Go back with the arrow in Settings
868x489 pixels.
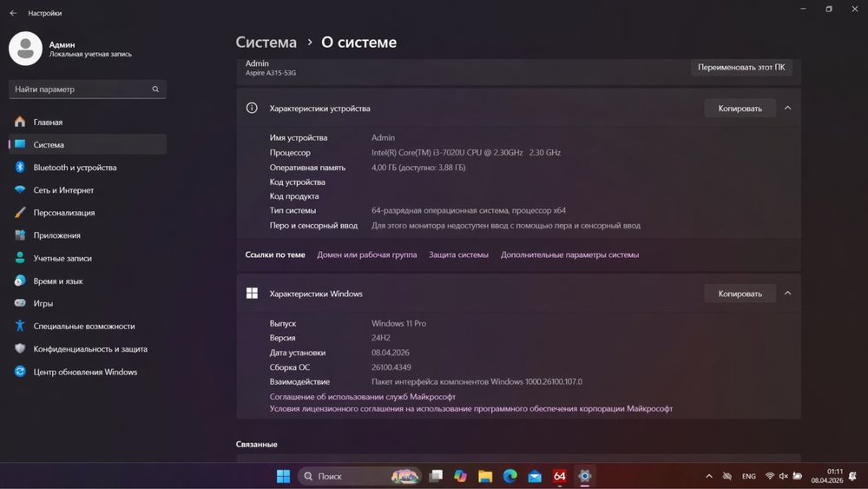click(x=13, y=13)
